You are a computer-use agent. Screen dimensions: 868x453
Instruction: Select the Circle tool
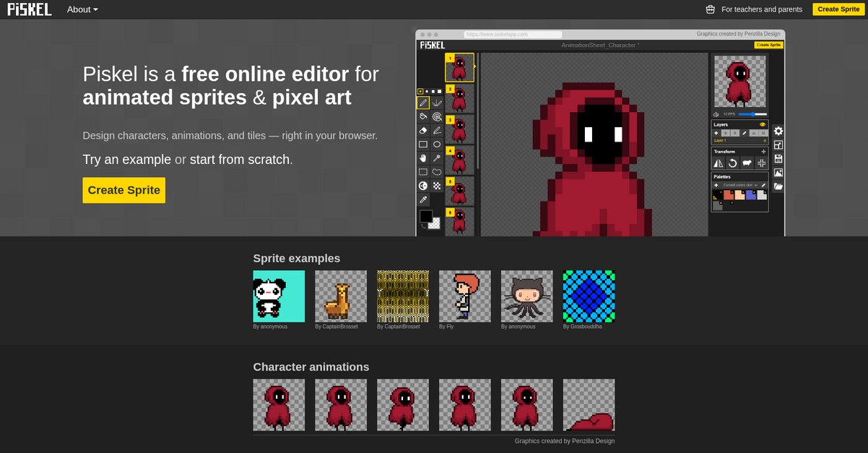(x=437, y=144)
